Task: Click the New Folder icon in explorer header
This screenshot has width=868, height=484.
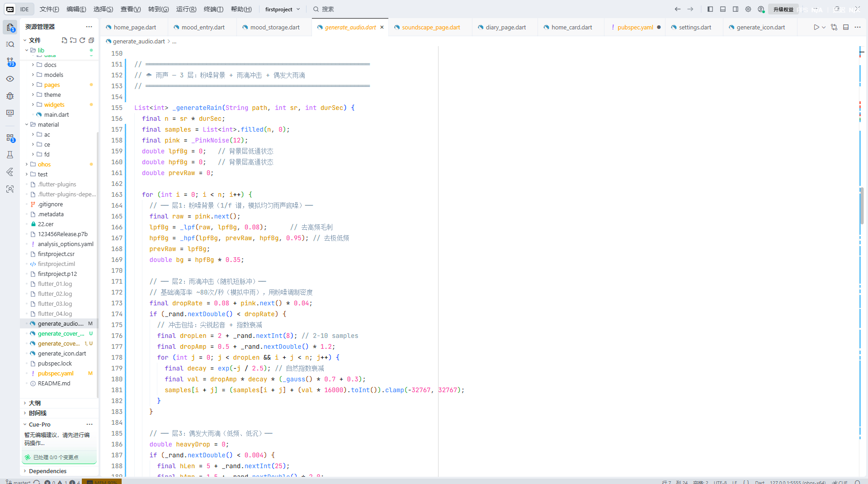Action: coord(73,40)
